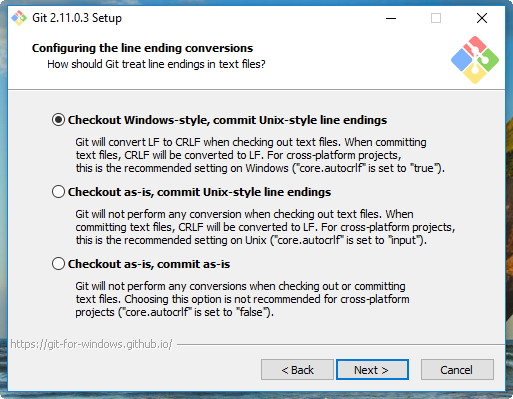Viewport: 513px width, 399px height.
Task: Click the Checkout Windows-style option label text
Action: coord(227,120)
